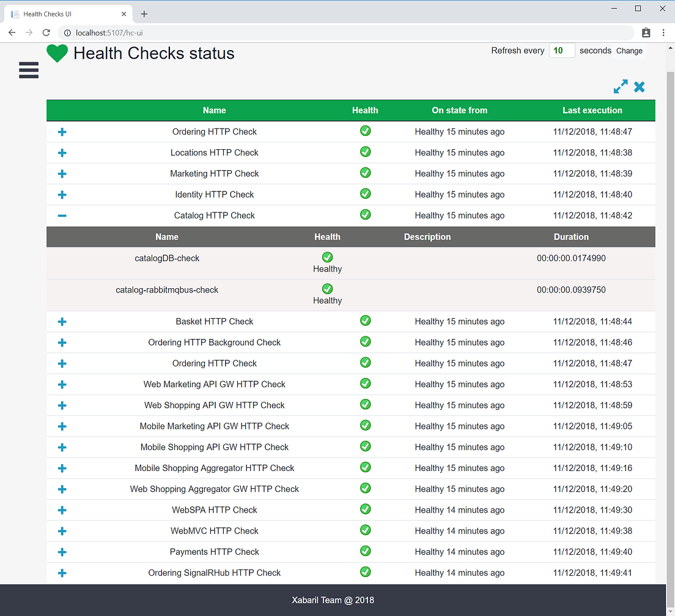The width and height of the screenshot is (675, 616).
Task: Expand the Locations HTTP Check row
Action: [61, 152]
